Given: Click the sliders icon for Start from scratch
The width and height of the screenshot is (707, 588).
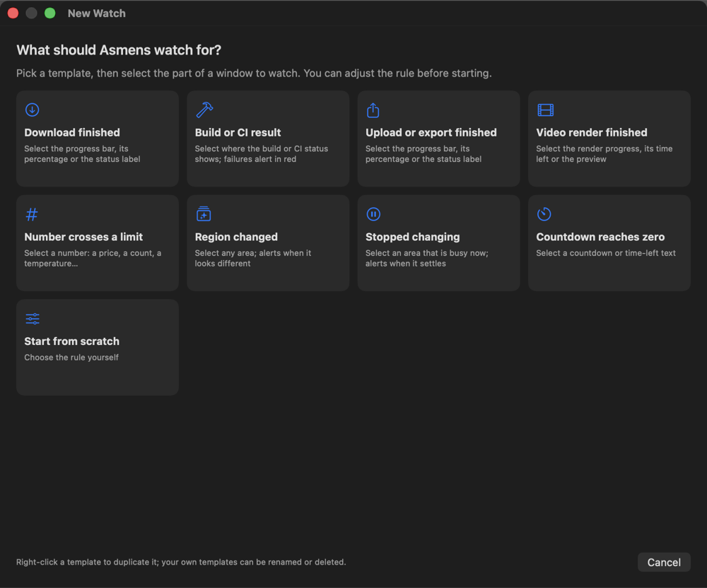Looking at the screenshot, I should coord(33,319).
